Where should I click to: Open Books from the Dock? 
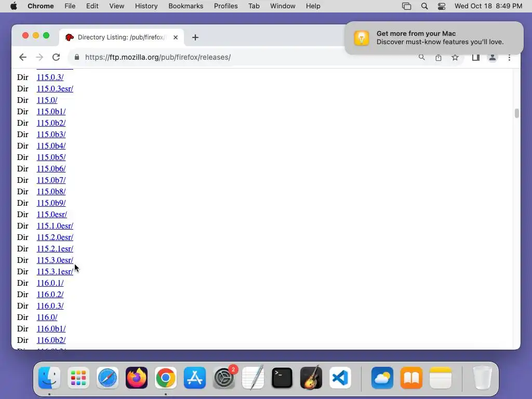[x=411, y=378]
